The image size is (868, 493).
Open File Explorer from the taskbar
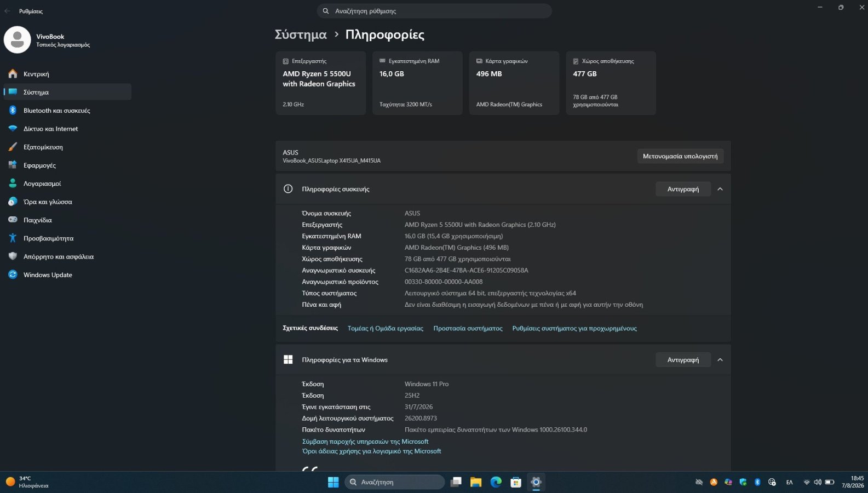(x=476, y=482)
